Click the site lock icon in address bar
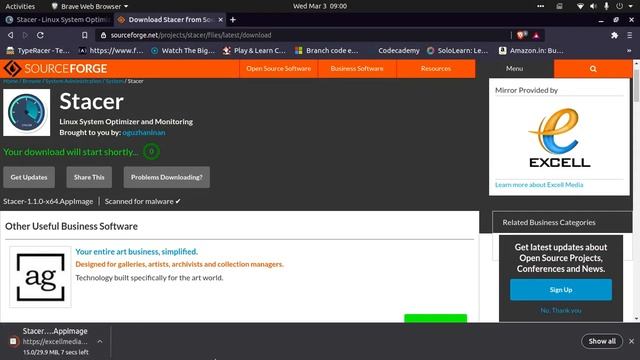640x360 pixels. (x=103, y=35)
